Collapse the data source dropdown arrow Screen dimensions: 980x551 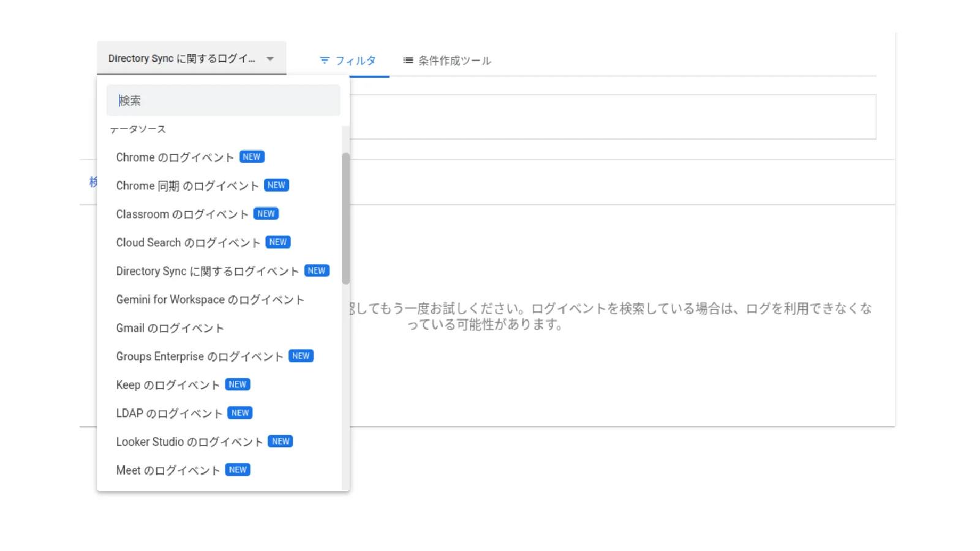coord(270,59)
